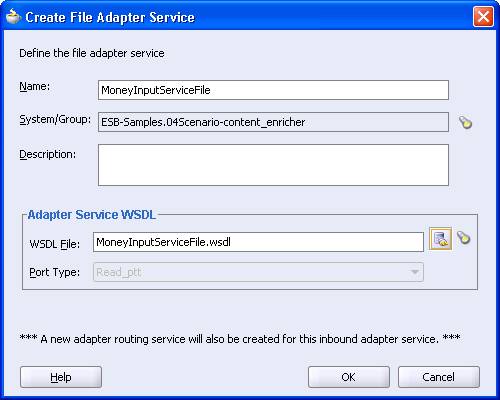Click the Port Type: label
Viewport: 500px width, 400px height.
(x=55, y=272)
